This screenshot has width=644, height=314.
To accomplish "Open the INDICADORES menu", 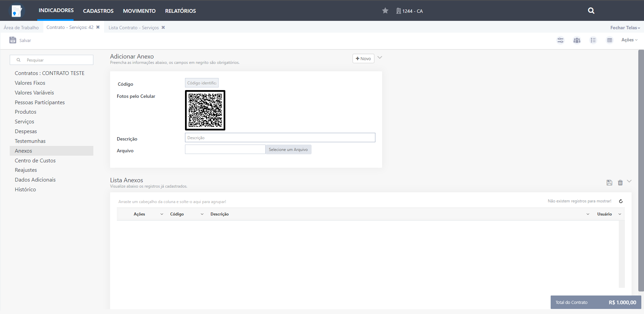I will click(x=56, y=10).
